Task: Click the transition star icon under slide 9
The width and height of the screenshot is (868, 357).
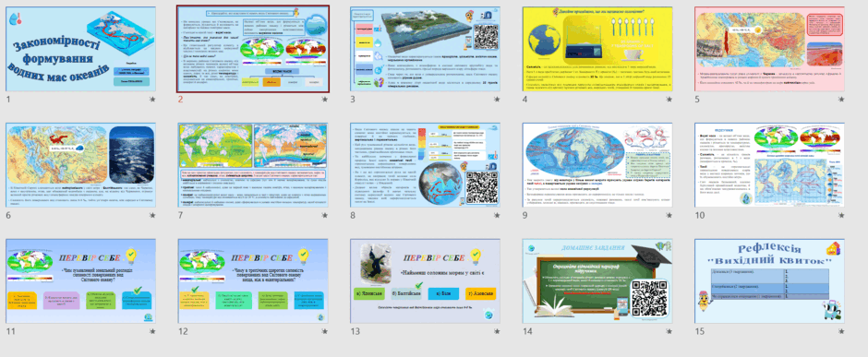Action: pos(669,216)
